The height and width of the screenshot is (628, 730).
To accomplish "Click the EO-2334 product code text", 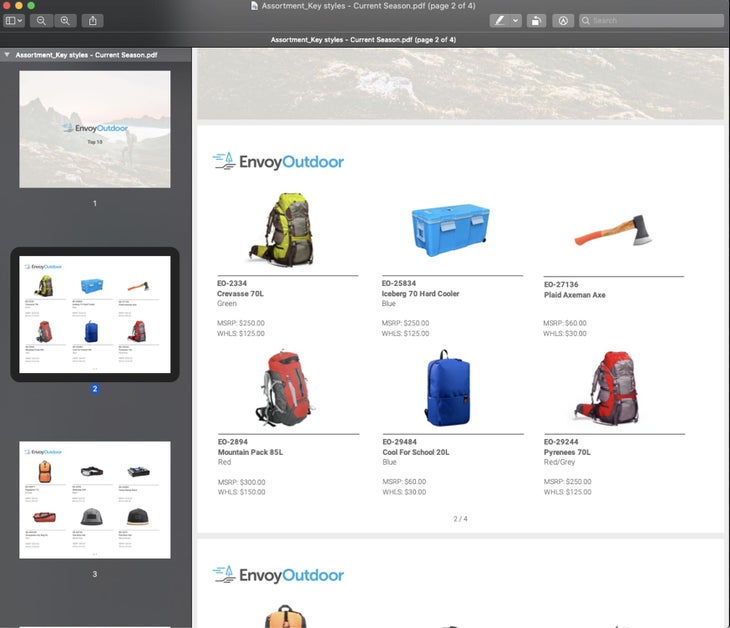I will point(232,283).
